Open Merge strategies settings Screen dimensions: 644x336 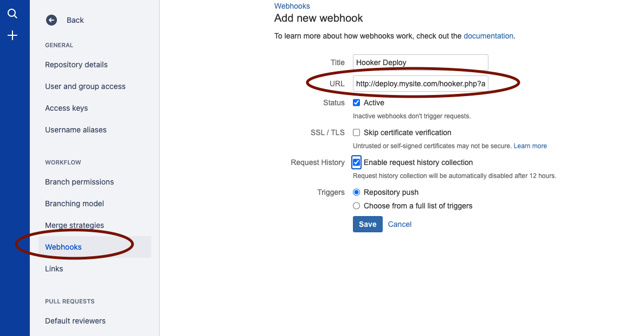(74, 225)
